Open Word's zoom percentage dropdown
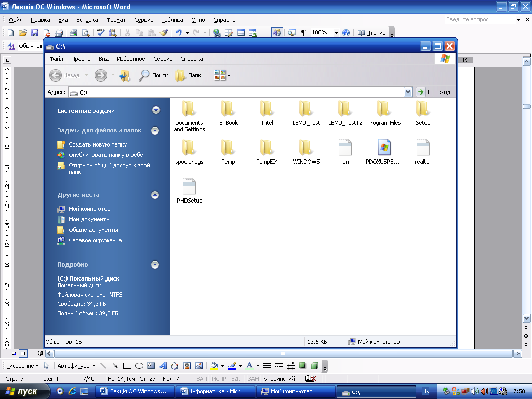This screenshot has width=532, height=399. (x=336, y=33)
